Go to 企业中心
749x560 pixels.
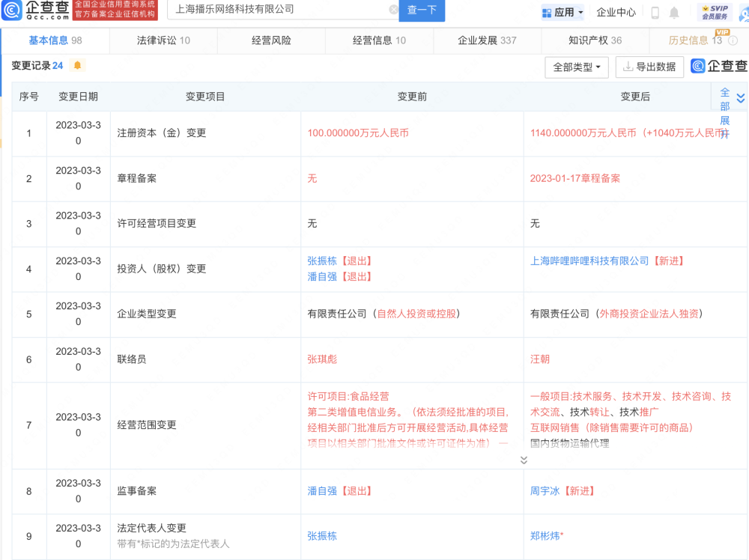tap(616, 13)
